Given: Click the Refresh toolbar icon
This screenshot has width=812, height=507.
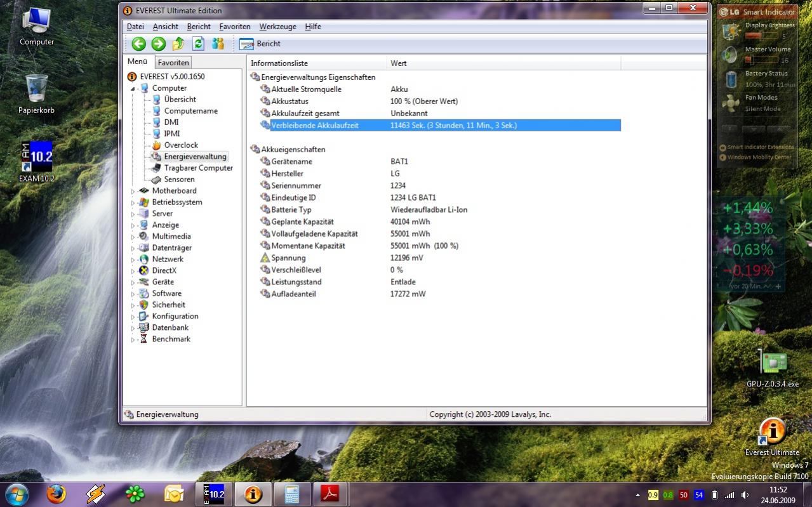Looking at the screenshot, I should 198,44.
